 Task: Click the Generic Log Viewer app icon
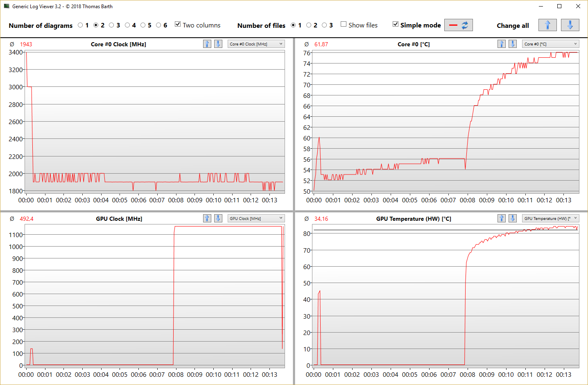pyautogui.click(x=7, y=6)
